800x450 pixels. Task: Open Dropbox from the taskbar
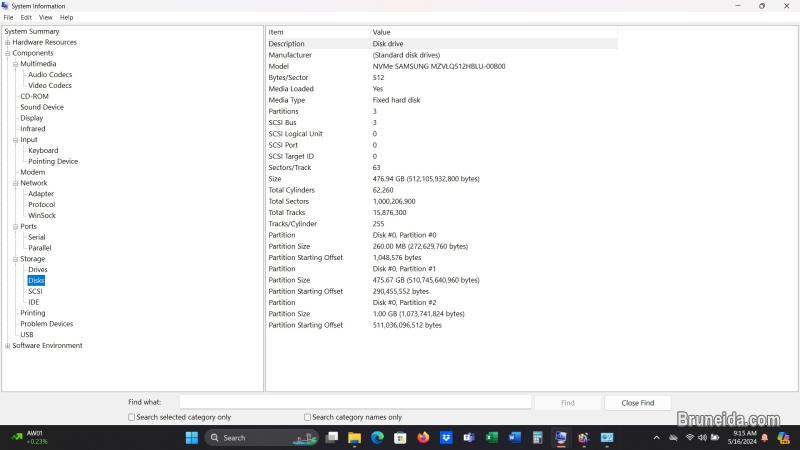446,438
